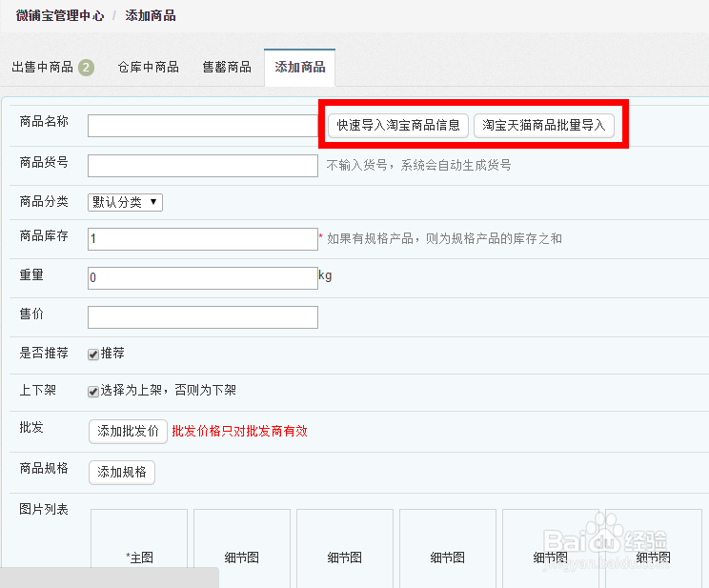Click the 重量 weight input field

tap(203, 277)
